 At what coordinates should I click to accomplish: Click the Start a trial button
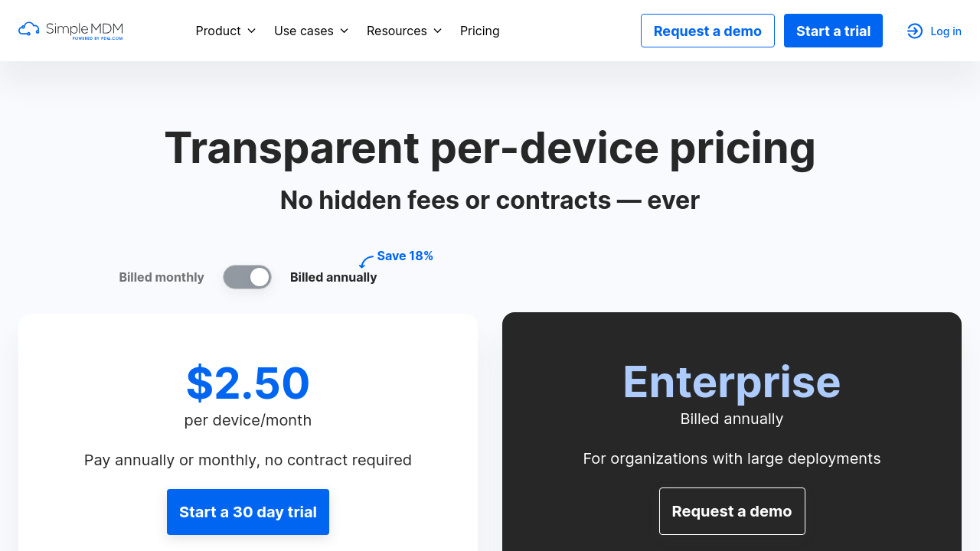pos(833,31)
